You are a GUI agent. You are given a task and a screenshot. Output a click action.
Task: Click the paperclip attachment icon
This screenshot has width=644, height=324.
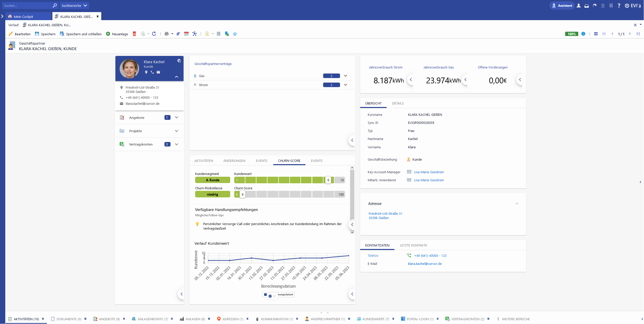click(x=178, y=34)
